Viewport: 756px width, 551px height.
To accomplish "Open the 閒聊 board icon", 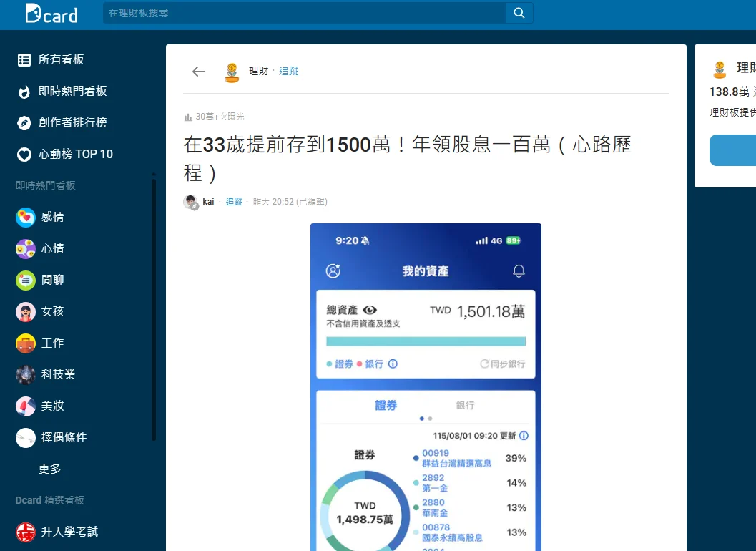I will click(x=26, y=280).
